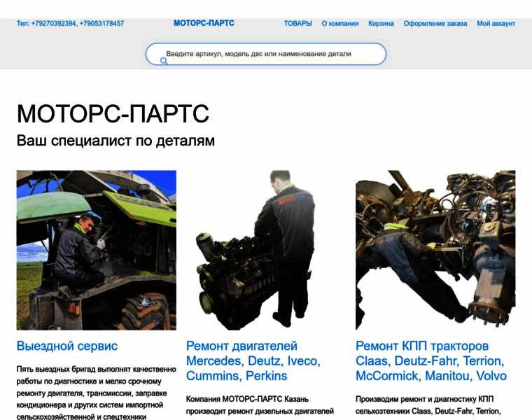Focus the article/engine model search field
The image size is (532, 420).
[266, 54]
